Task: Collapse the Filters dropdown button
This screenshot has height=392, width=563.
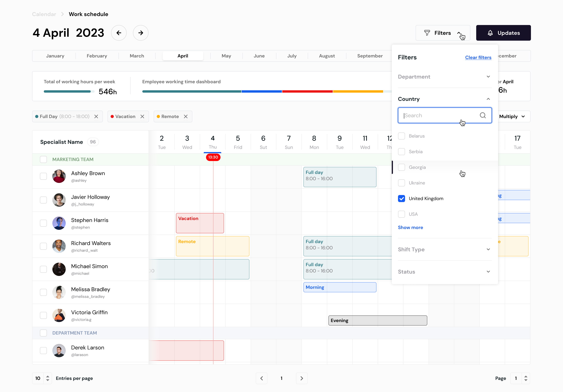Action: click(x=443, y=33)
